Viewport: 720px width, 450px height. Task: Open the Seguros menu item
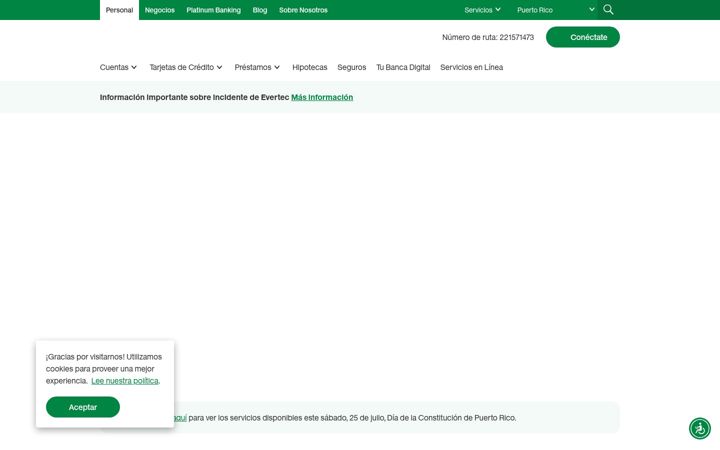(352, 67)
